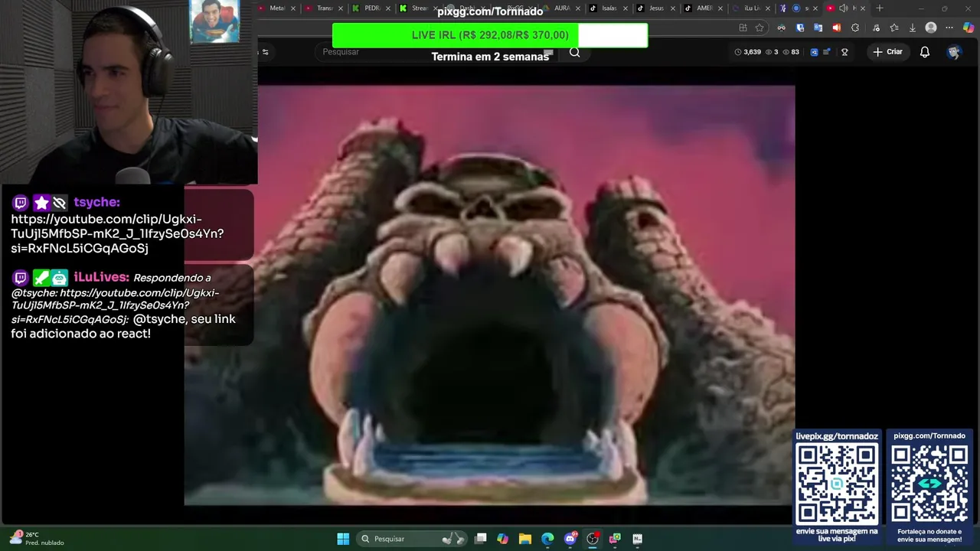Click the Castle Grayskull video player

point(489,295)
